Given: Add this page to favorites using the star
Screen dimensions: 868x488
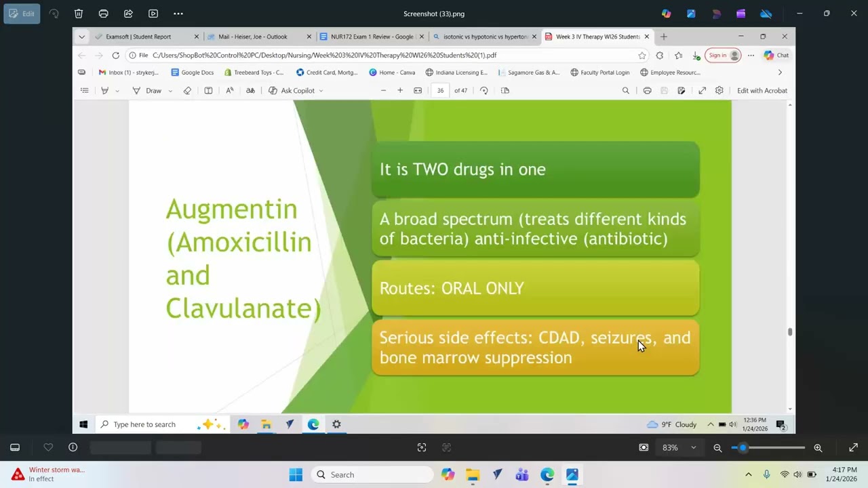Looking at the screenshot, I should click(x=642, y=56).
